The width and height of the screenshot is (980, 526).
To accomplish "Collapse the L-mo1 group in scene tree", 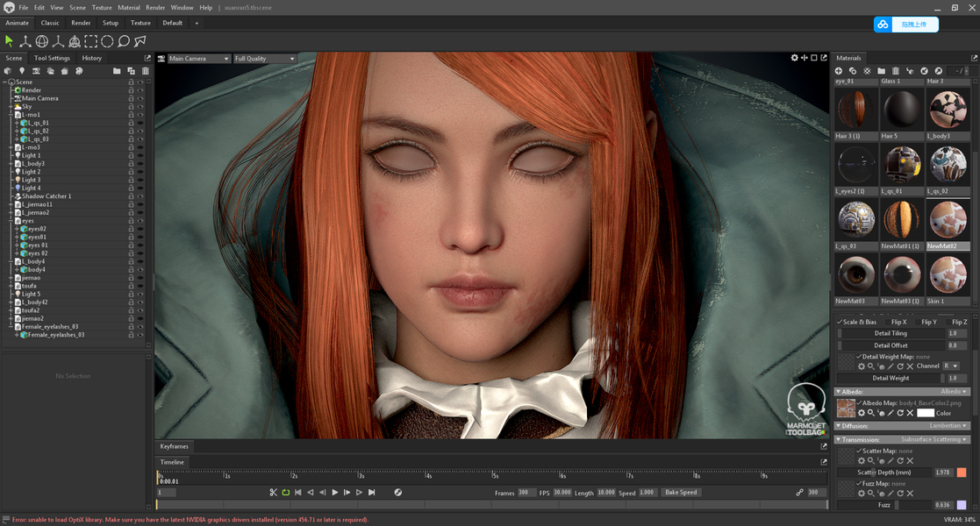I will tap(11, 115).
